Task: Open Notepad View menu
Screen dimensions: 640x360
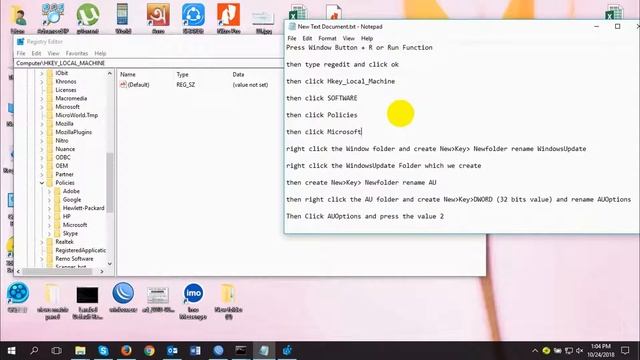Action: (349, 38)
